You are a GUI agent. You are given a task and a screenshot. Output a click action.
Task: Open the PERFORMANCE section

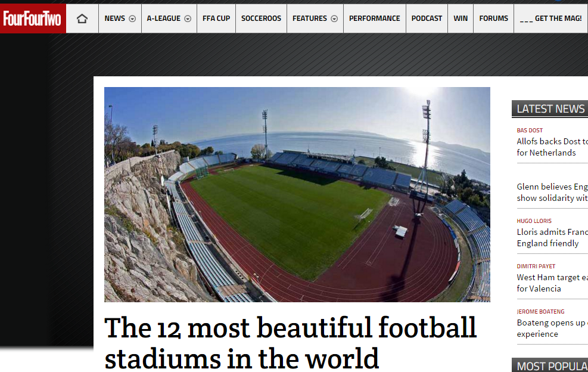click(x=375, y=18)
